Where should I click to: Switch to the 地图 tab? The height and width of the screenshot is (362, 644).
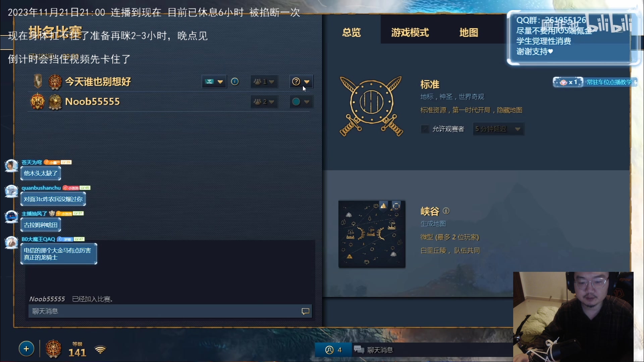(469, 33)
